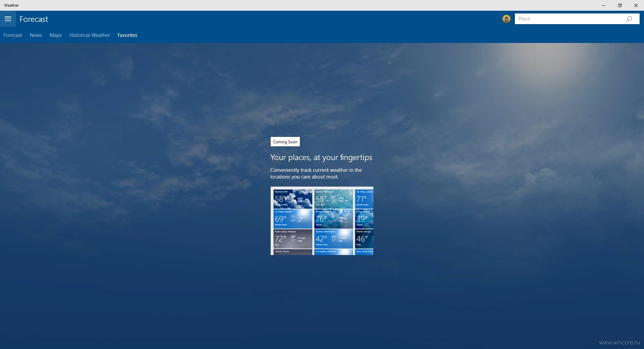Restore down the Weather window
This screenshot has height=349, width=644.
click(x=620, y=5)
